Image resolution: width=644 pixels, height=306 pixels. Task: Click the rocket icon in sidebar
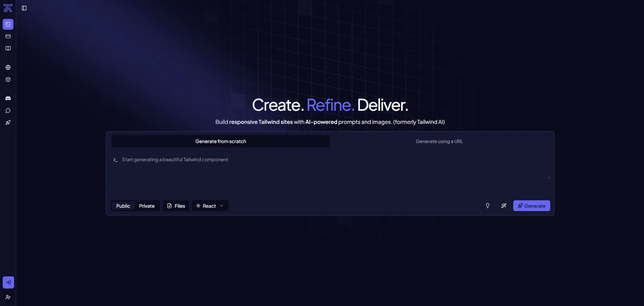(x=8, y=123)
